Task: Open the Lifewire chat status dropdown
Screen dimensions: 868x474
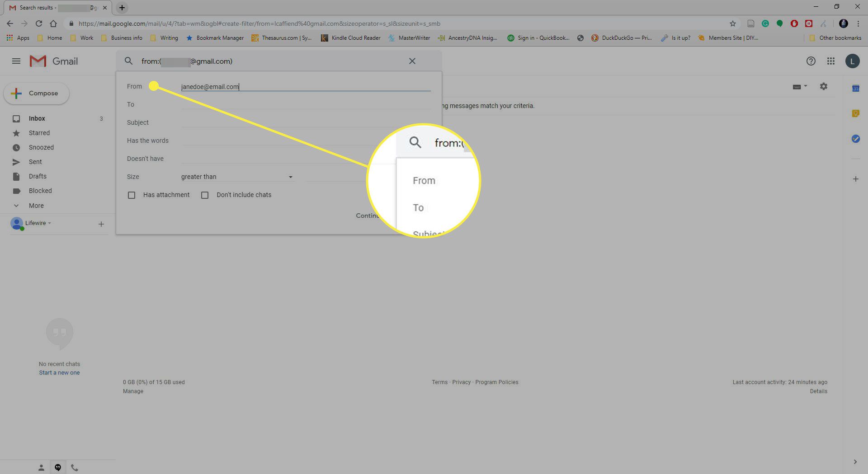Action: tap(38, 223)
